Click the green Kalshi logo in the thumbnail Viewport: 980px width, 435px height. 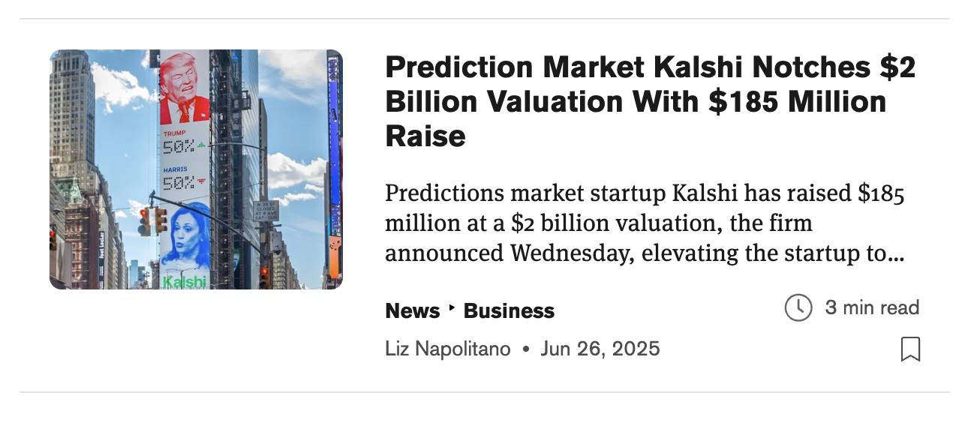(184, 282)
